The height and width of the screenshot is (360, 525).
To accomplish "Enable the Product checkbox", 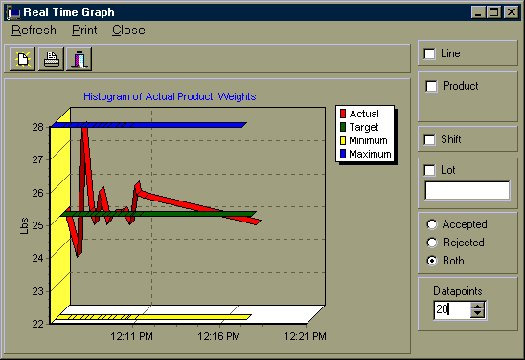I will (x=431, y=86).
